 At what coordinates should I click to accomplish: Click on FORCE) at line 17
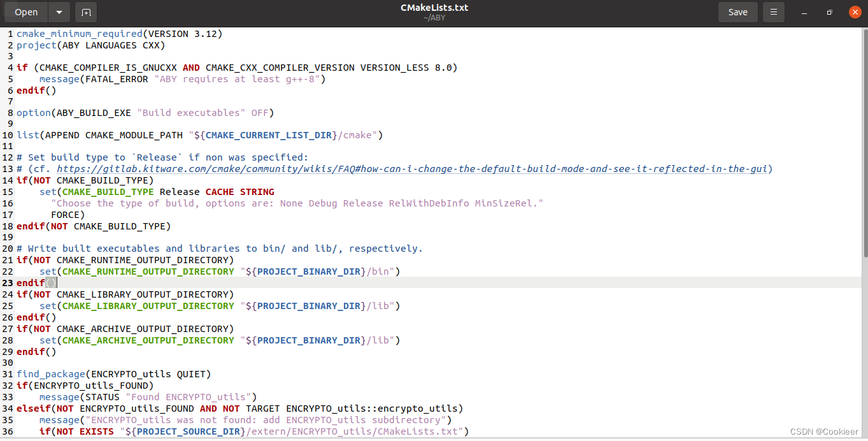pyautogui.click(x=68, y=215)
